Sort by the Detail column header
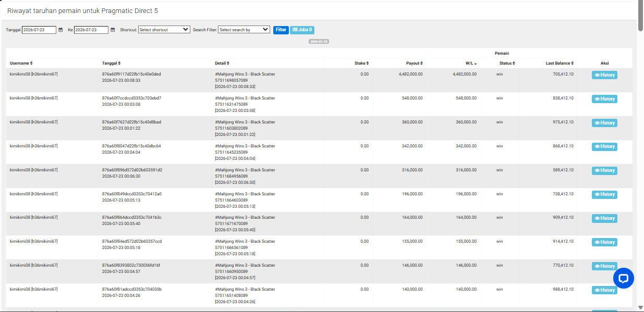 click(x=222, y=63)
